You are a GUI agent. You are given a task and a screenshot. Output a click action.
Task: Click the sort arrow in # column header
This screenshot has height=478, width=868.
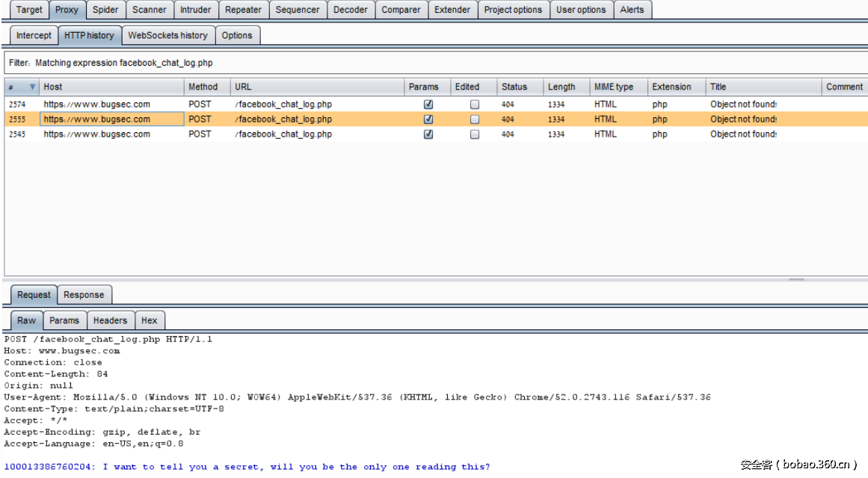click(x=32, y=87)
